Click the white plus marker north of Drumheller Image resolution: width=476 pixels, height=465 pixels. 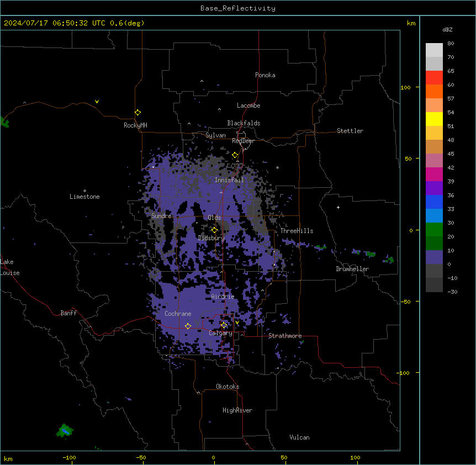(338, 207)
